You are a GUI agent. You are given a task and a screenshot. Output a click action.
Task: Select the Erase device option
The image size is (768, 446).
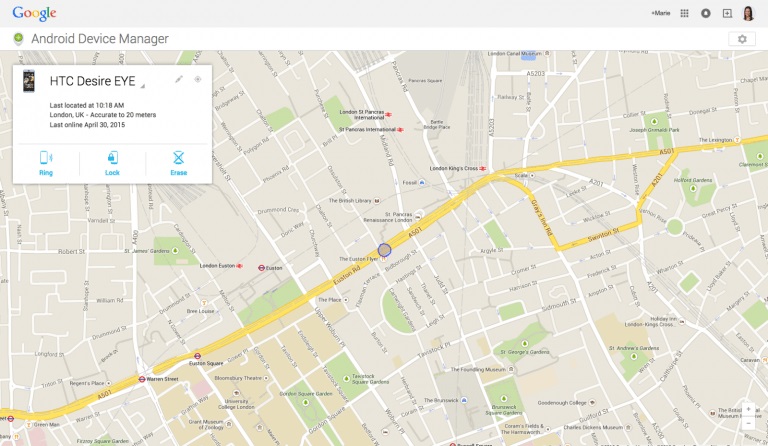(178, 162)
